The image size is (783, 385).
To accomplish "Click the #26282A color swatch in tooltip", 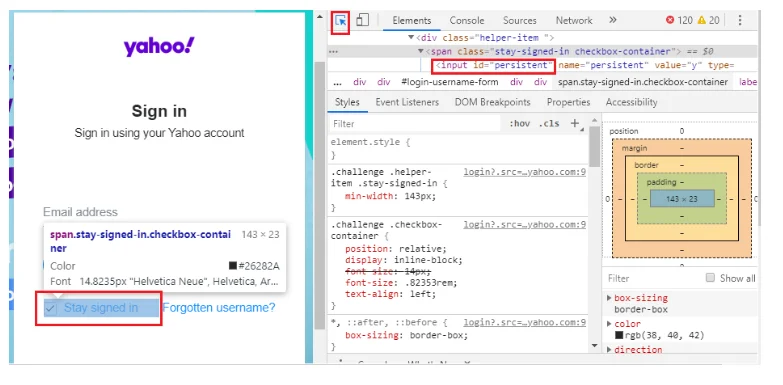I will [233, 266].
